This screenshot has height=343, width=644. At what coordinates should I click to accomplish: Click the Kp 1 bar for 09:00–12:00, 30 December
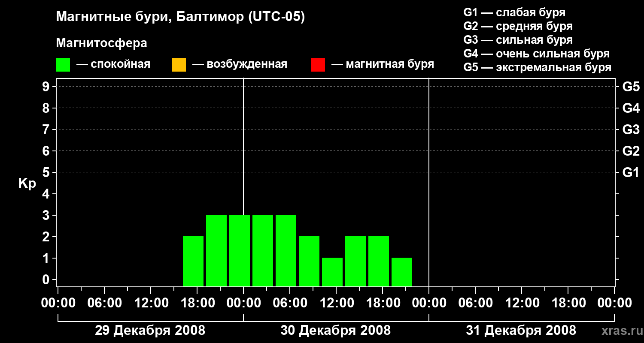tap(332, 272)
